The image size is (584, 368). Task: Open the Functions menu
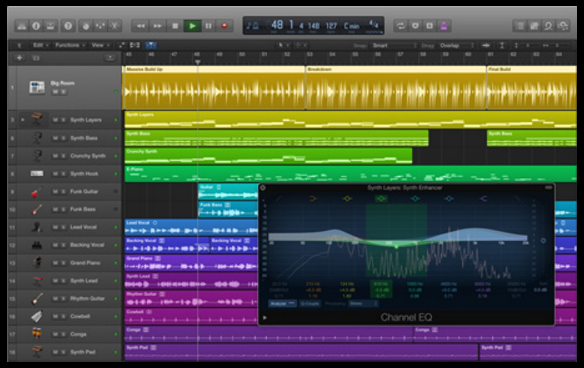(x=70, y=45)
